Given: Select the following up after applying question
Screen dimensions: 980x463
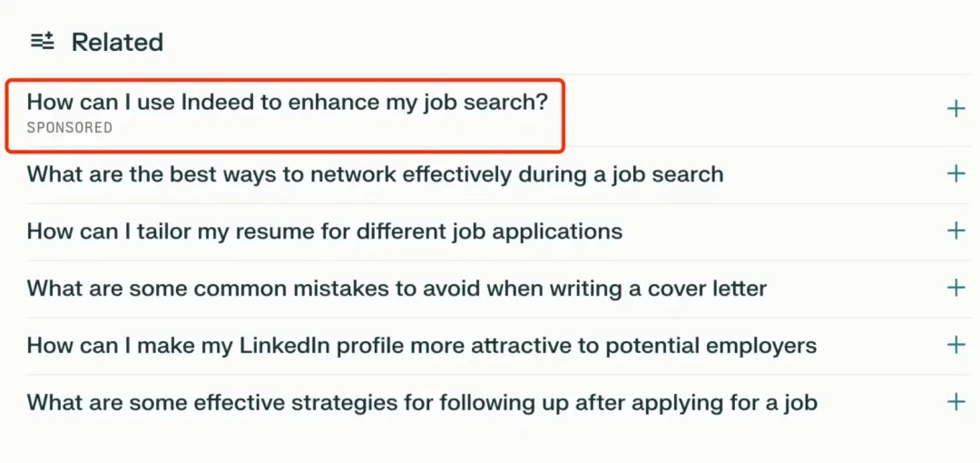Looking at the screenshot, I should pos(422,403).
